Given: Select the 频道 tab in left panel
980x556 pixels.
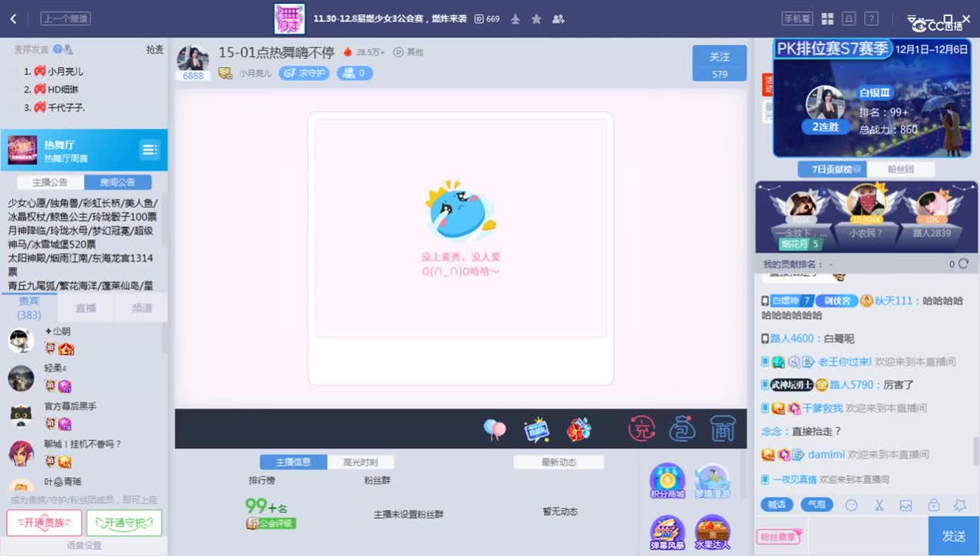Looking at the screenshot, I should 141,307.
